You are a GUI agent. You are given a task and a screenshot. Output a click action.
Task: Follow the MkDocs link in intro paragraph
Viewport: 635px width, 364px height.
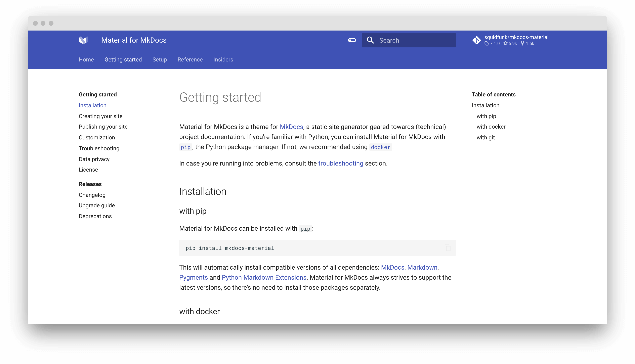pos(291,127)
